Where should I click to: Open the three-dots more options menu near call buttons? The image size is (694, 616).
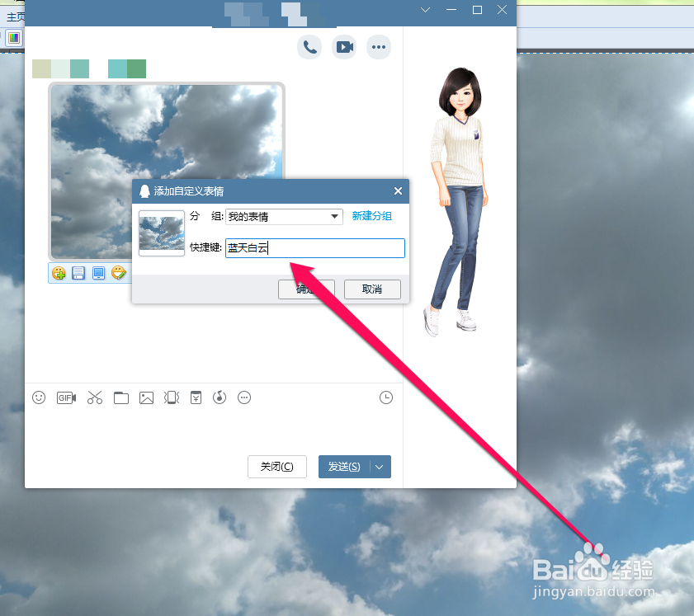379,47
